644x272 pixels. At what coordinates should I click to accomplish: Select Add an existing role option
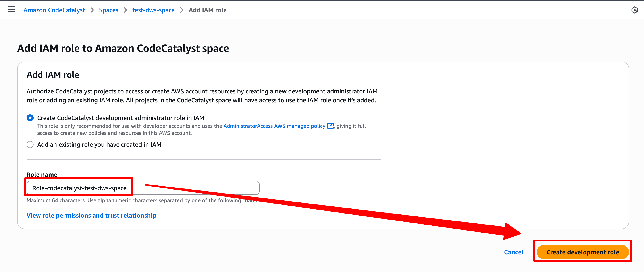pyautogui.click(x=30, y=144)
